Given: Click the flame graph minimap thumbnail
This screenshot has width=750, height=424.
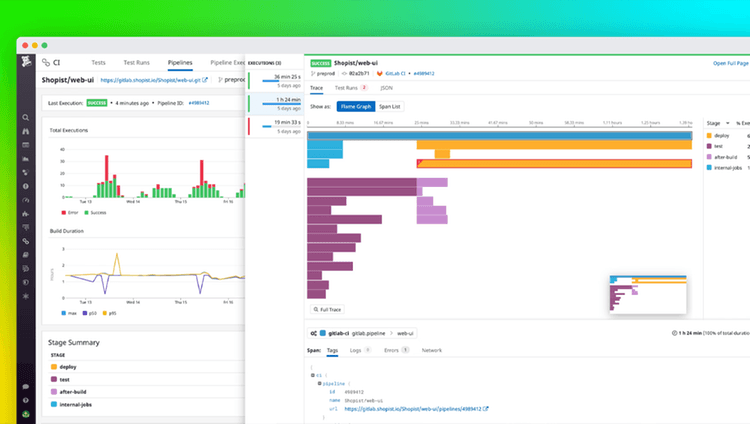Looking at the screenshot, I should 648,294.
